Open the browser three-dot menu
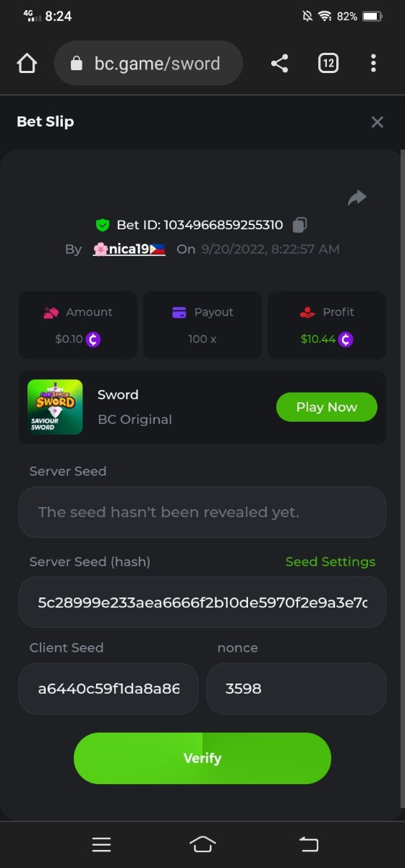 coord(373,64)
